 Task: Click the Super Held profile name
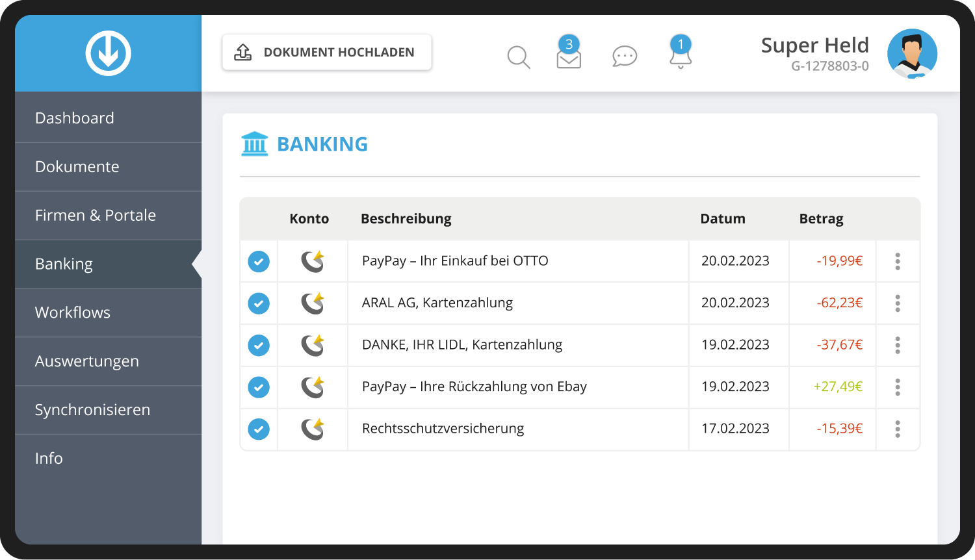tap(815, 45)
